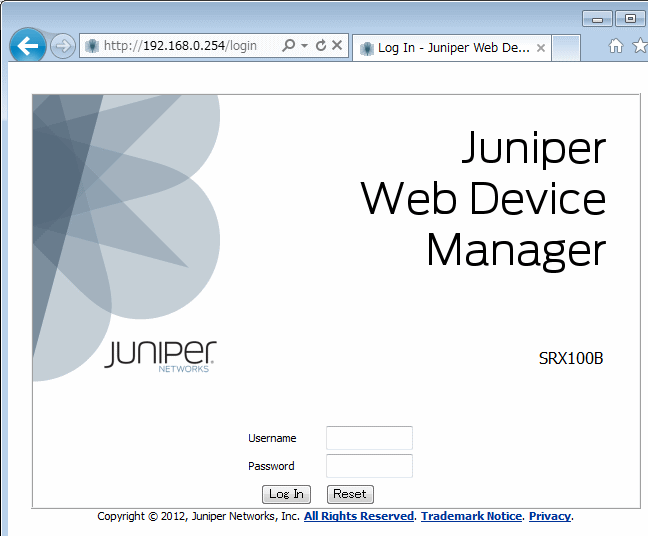
Task: Click the search magnifier in address bar
Action: pos(288,45)
